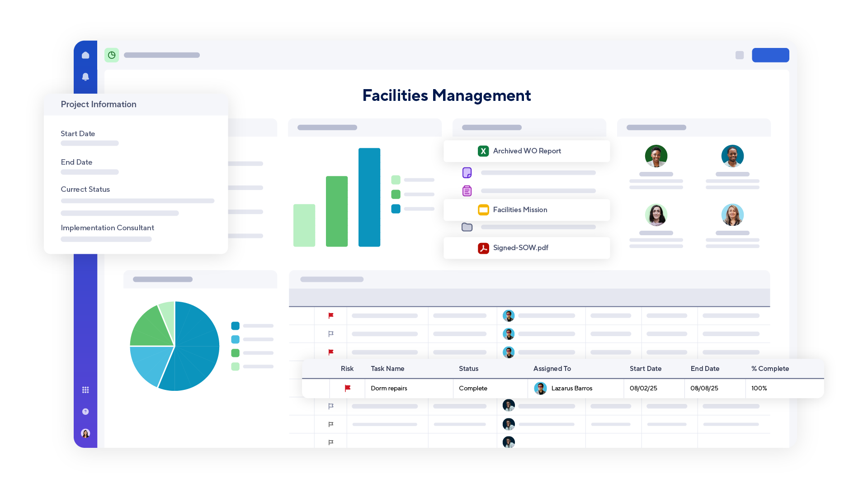Click the green clock icon in the top bar

click(112, 55)
